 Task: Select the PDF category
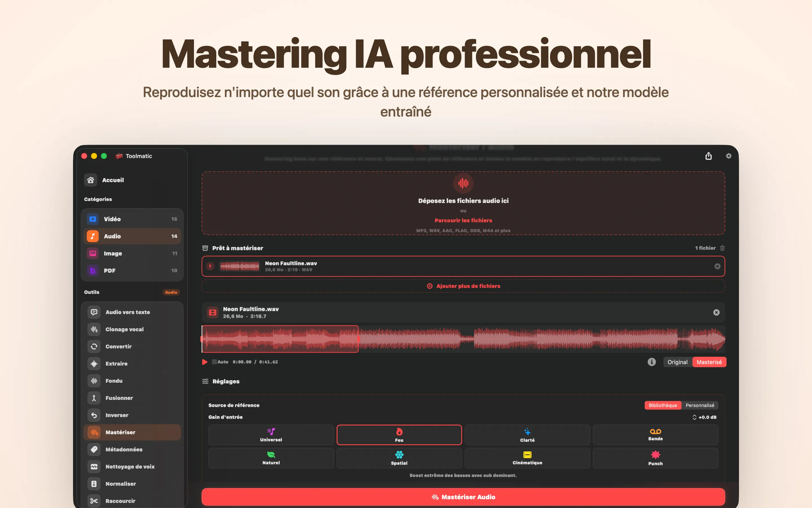pyautogui.click(x=132, y=270)
